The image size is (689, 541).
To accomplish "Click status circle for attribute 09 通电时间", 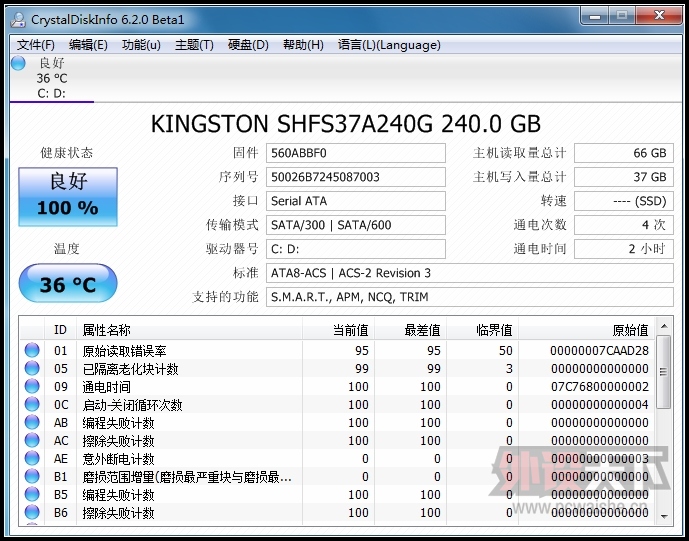I will pos(32,386).
